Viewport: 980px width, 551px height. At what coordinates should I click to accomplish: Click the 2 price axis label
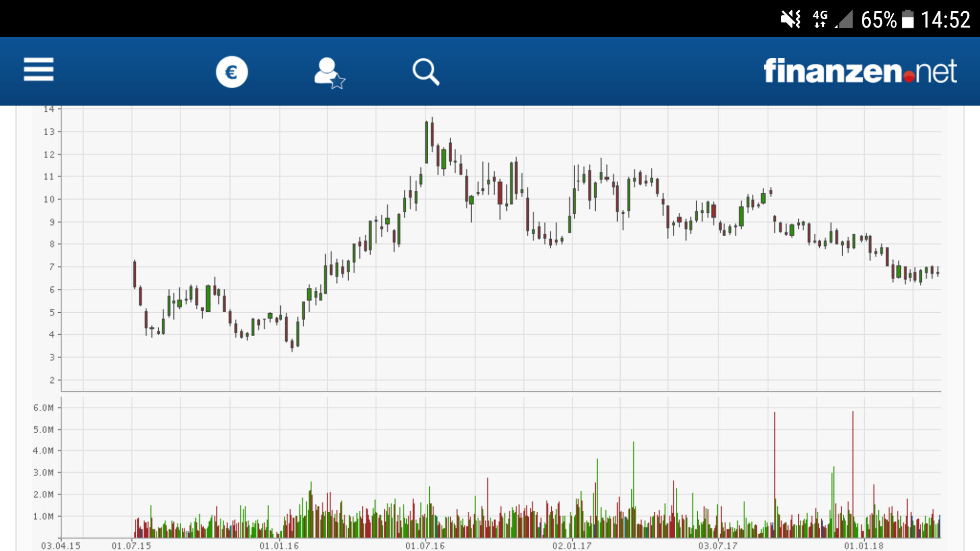[x=52, y=380]
